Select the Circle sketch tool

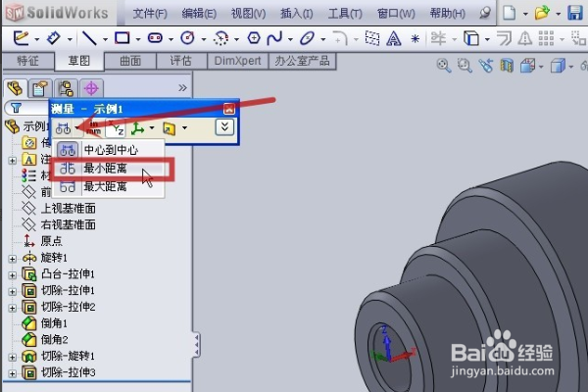point(187,38)
